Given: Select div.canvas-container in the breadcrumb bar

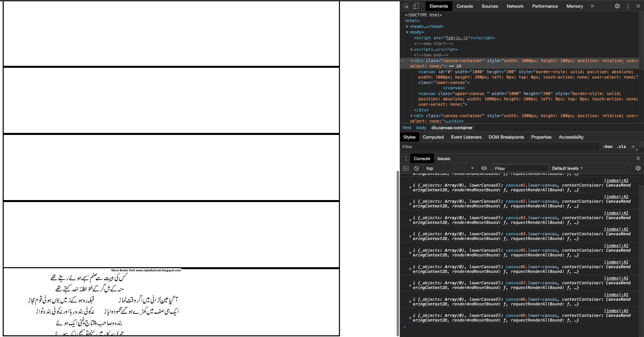Looking at the screenshot, I should (452, 128).
